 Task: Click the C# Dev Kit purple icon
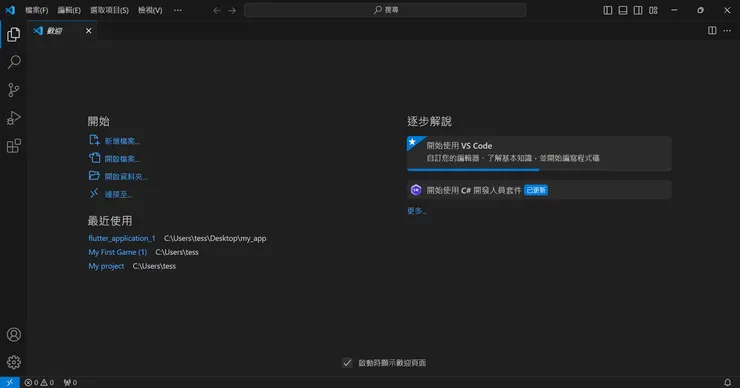(x=416, y=190)
